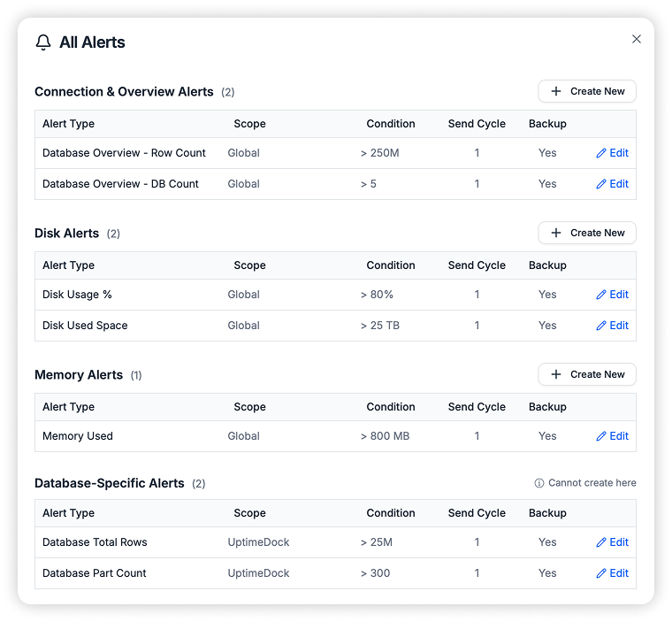
Task: Create a new Disk alert
Action: [x=587, y=233]
